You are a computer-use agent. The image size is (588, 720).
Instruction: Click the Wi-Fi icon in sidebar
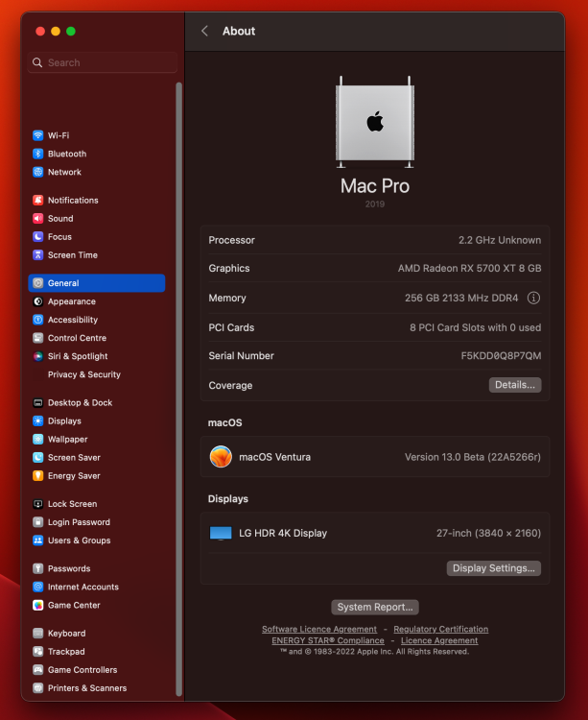[x=38, y=135]
